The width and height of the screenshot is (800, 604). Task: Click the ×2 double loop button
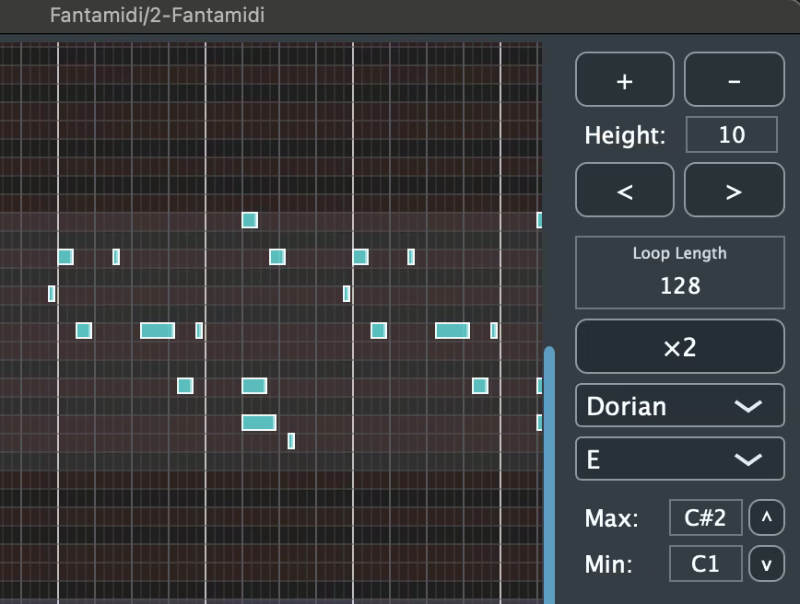tap(680, 347)
